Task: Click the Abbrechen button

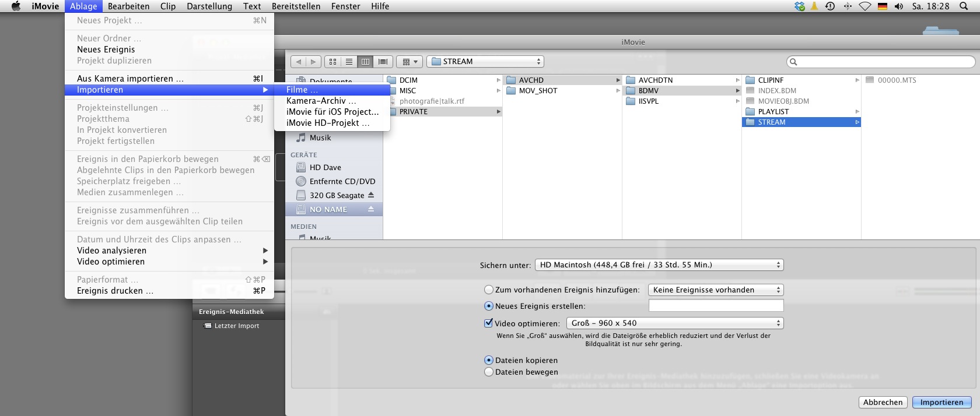Action: click(883, 403)
